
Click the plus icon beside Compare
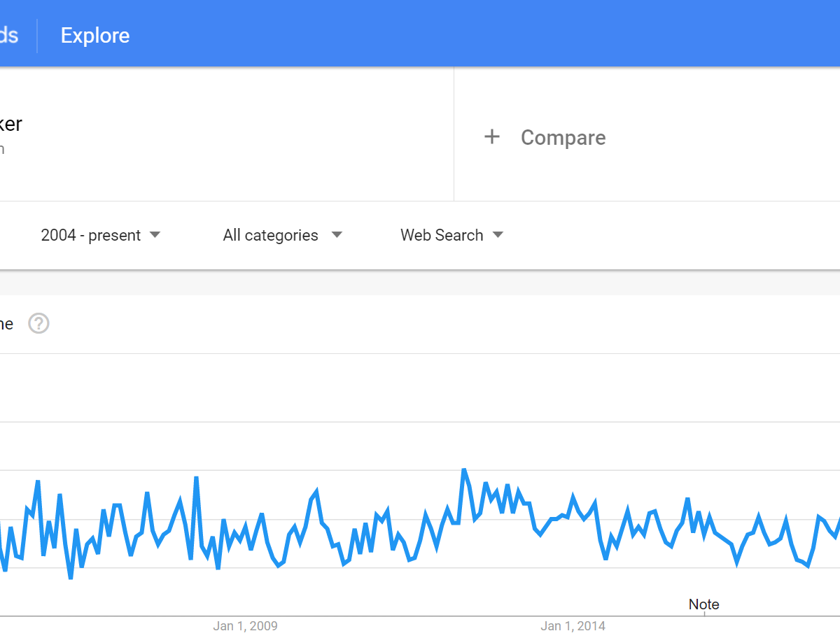[x=492, y=137]
